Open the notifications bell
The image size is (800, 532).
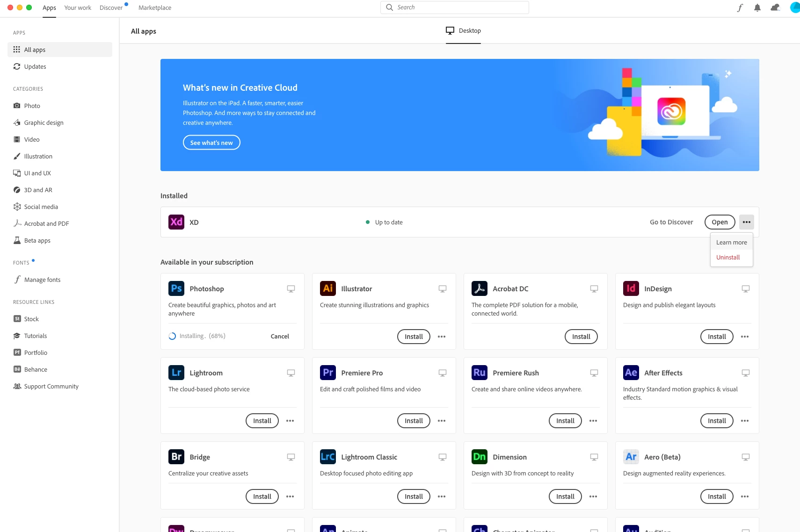coord(757,7)
